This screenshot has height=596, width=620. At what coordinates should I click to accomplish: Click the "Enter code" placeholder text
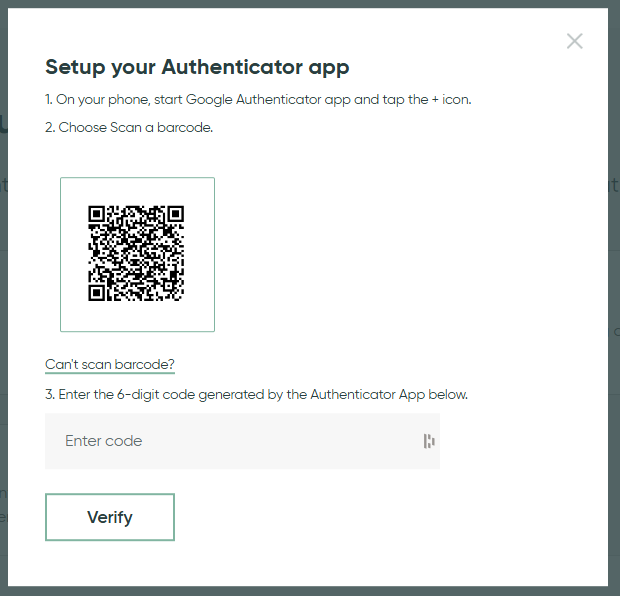pos(104,441)
